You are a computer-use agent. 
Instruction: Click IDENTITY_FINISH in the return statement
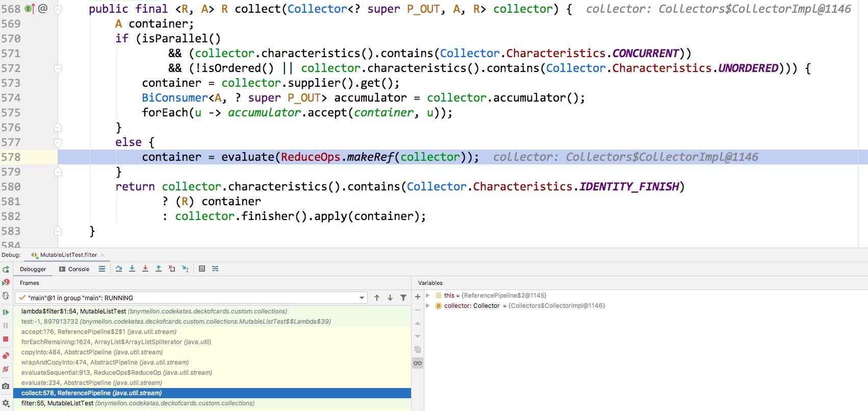(x=629, y=186)
